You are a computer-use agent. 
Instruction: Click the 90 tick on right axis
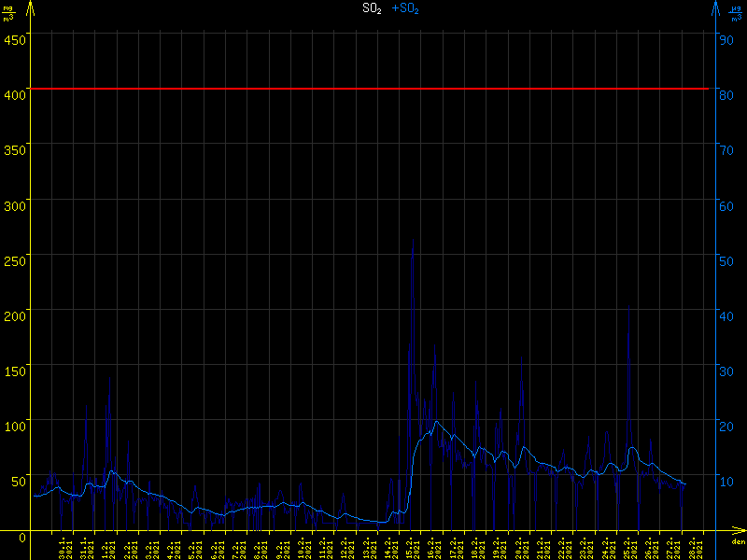click(x=725, y=39)
